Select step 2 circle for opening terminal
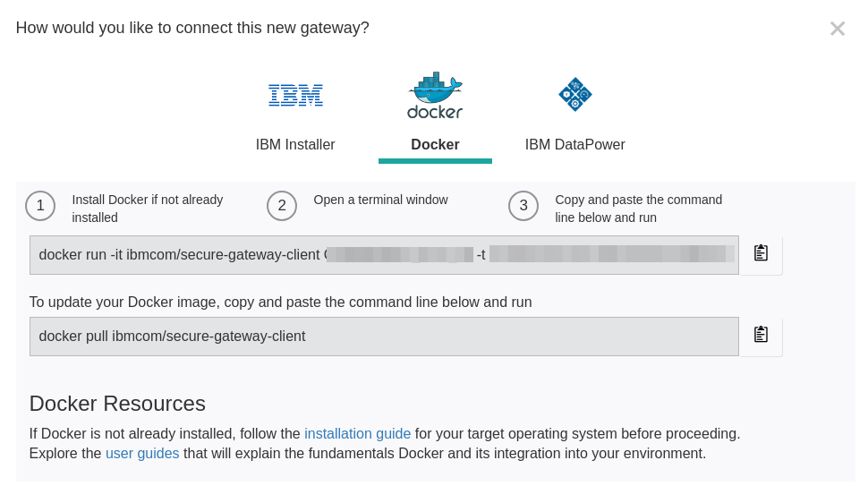The image size is (868, 486). (x=282, y=206)
